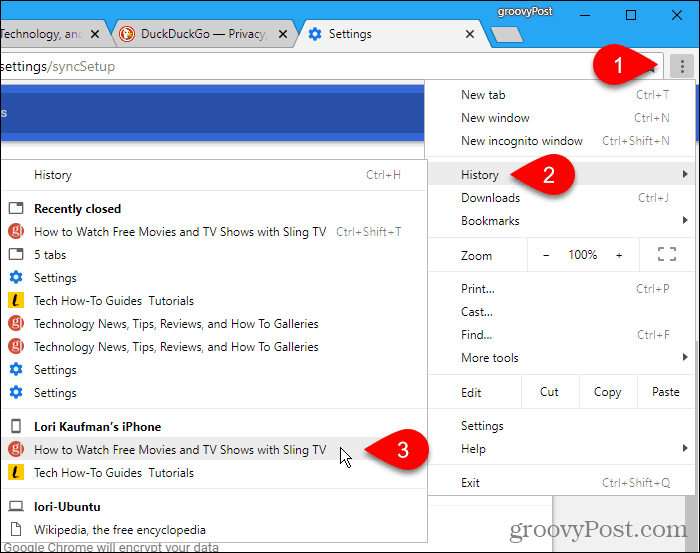The image size is (700, 553).
Task: Click groovyPost icon of Sling TV entry under iPhone
Action: [16, 449]
